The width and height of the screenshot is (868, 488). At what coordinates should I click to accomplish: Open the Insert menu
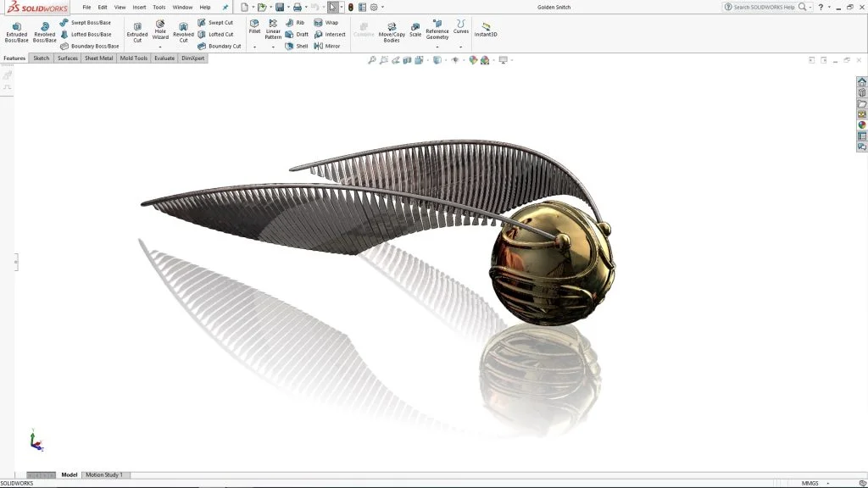click(139, 7)
